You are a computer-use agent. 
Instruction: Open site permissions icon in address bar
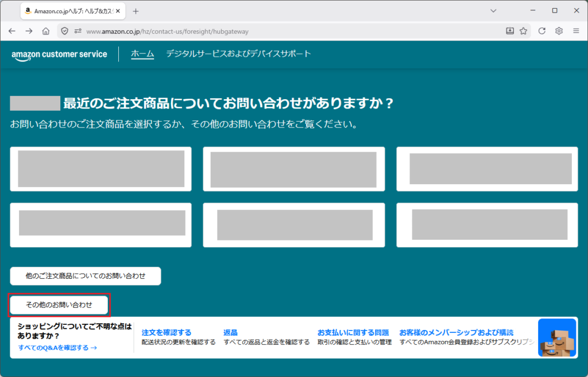[x=78, y=31]
